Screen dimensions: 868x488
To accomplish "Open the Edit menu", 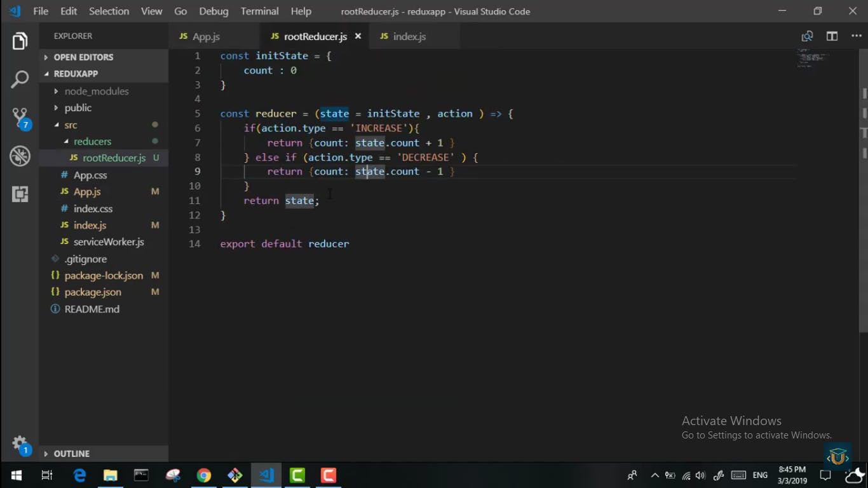I will click(69, 11).
